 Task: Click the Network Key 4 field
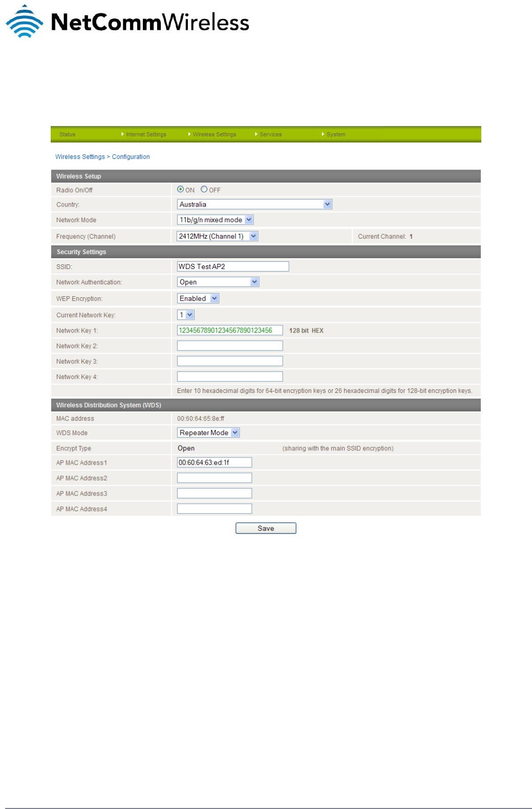[x=230, y=377]
